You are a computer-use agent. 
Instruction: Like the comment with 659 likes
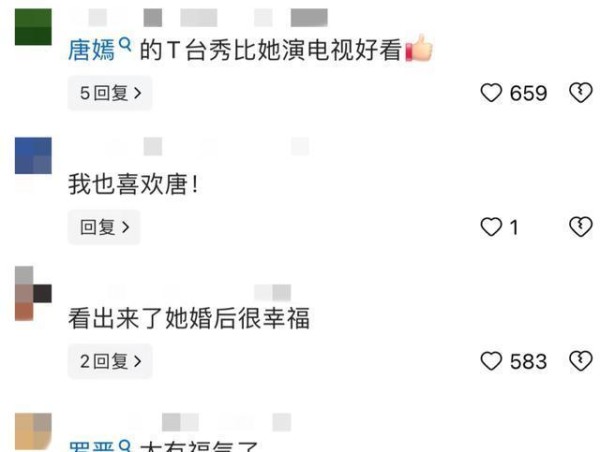tap(491, 93)
